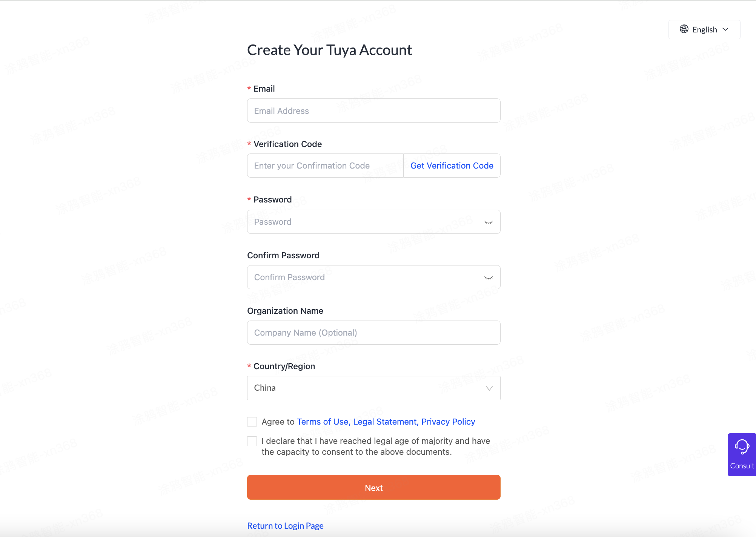
Task: Click the Country/Region chevron arrow
Action: point(489,388)
